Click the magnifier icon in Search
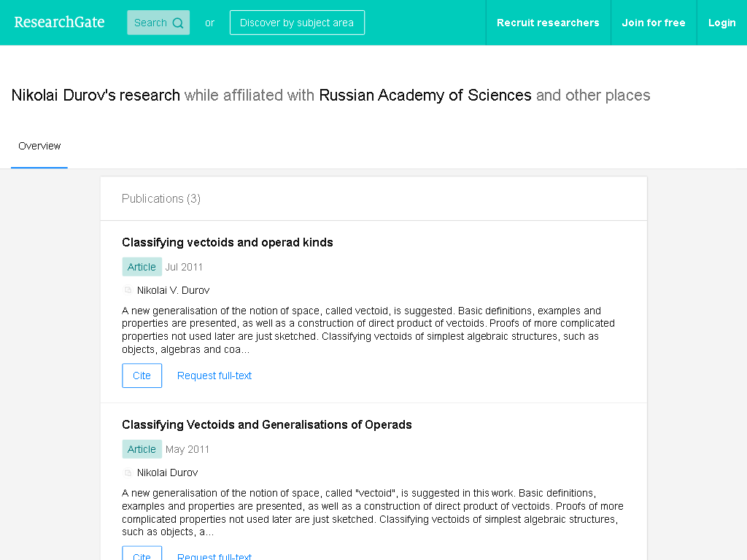Image resolution: width=747 pixels, height=560 pixels. click(x=178, y=23)
